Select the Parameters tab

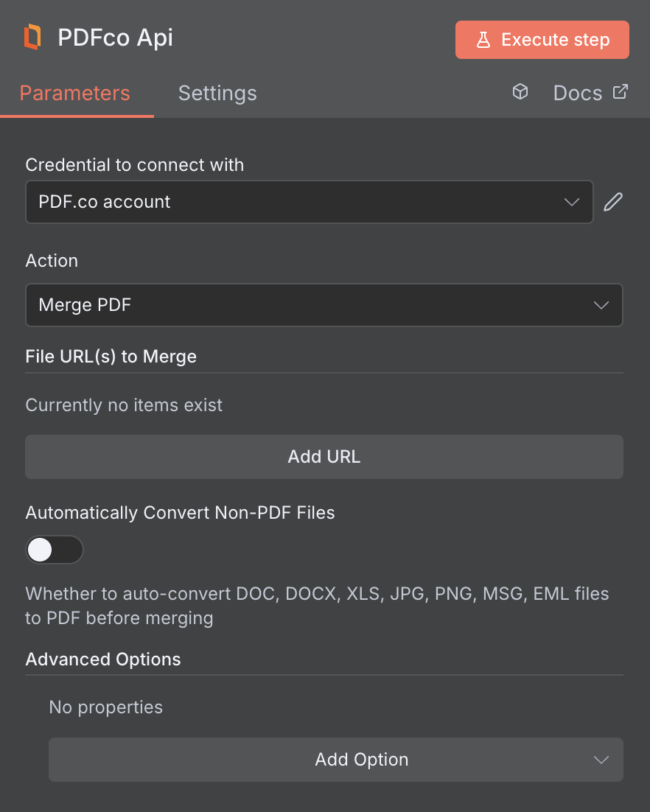(x=74, y=93)
